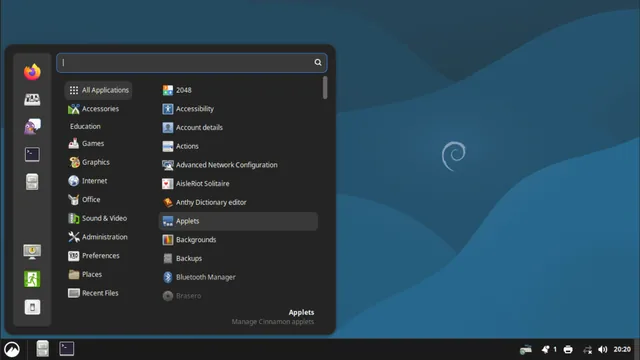The image size is (640, 360).
Task: Click the applications list scrollbar
Action: 325,87
